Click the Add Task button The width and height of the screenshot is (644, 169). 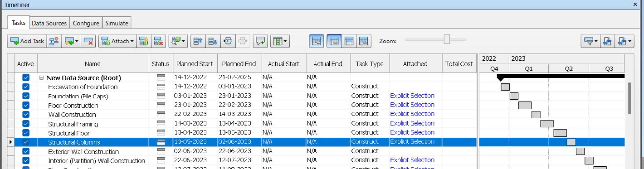pos(27,41)
